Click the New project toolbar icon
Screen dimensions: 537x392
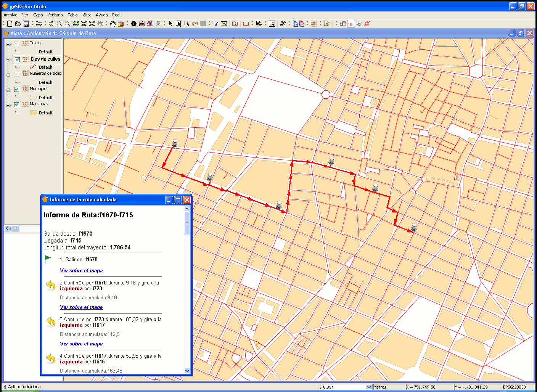[x=10, y=24]
